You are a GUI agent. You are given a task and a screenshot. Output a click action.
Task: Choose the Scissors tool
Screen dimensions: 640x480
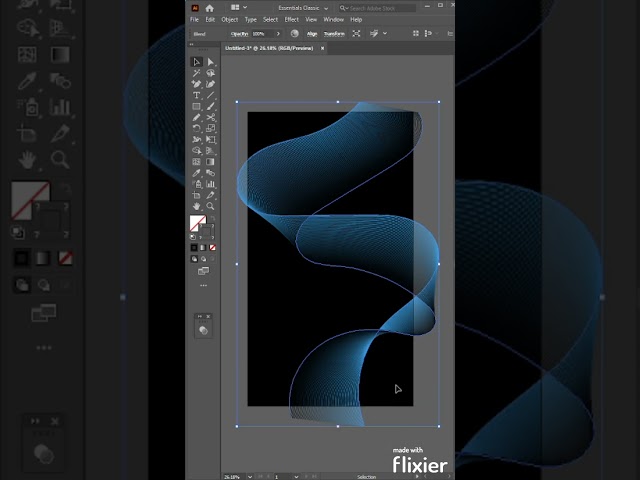point(210,118)
